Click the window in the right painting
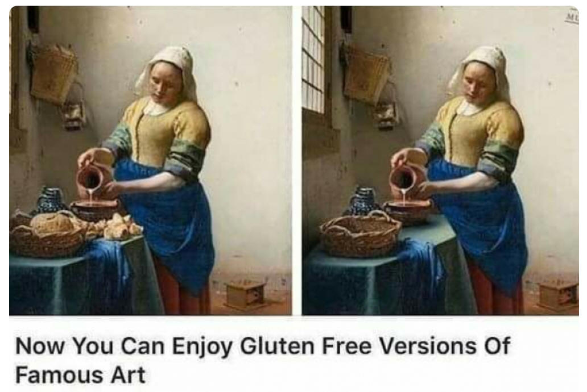The width and height of the screenshot is (587, 392). 314,60
